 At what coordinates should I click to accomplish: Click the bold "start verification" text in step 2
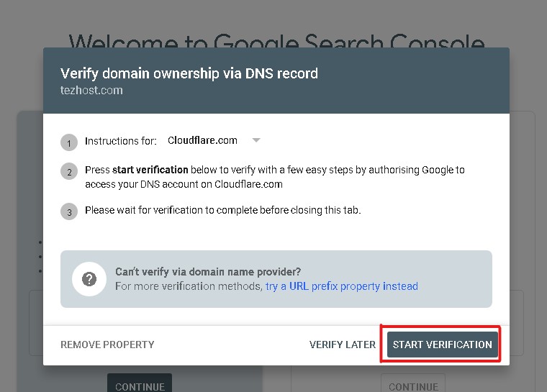pos(150,170)
